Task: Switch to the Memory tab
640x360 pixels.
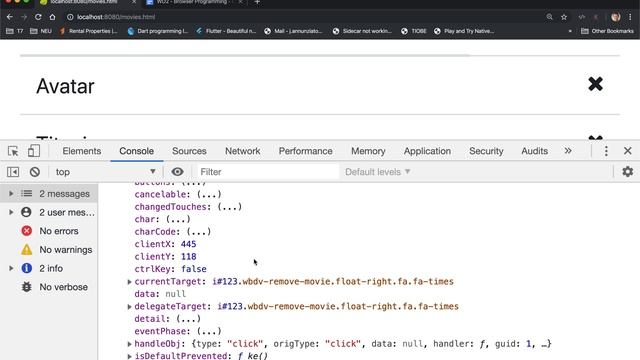Action: pos(368,151)
